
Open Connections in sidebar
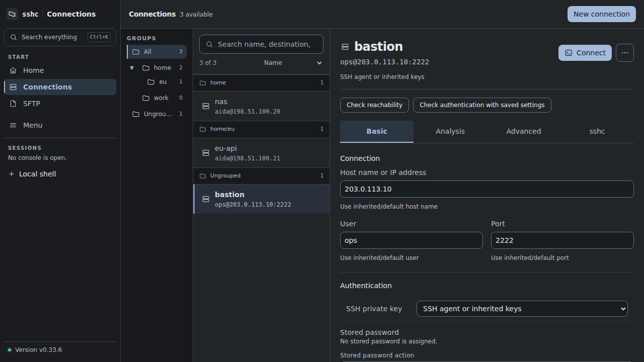pyautogui.click(x=60, y=87)
